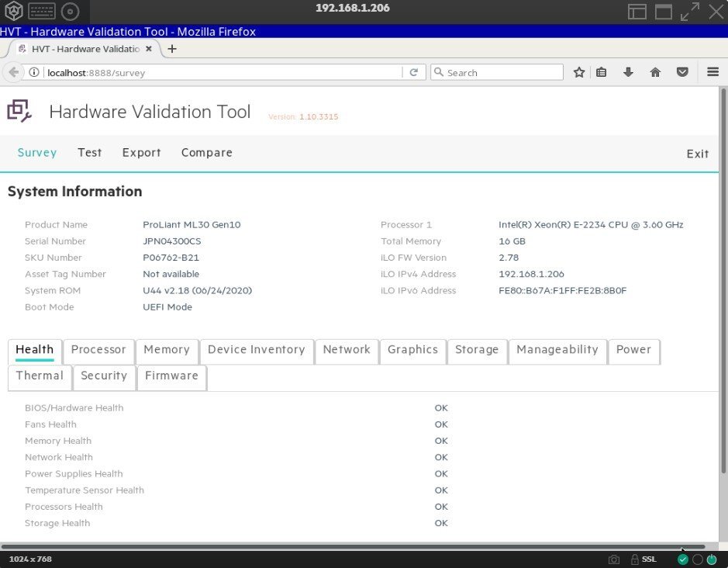Capture a screenshot with the camera icon

coord(614,559)
